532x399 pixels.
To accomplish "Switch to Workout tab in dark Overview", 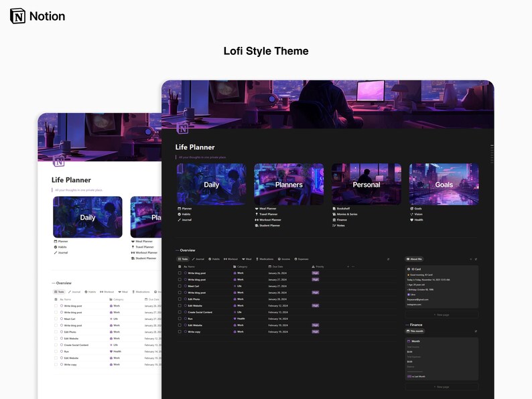I will click(230, 259).
